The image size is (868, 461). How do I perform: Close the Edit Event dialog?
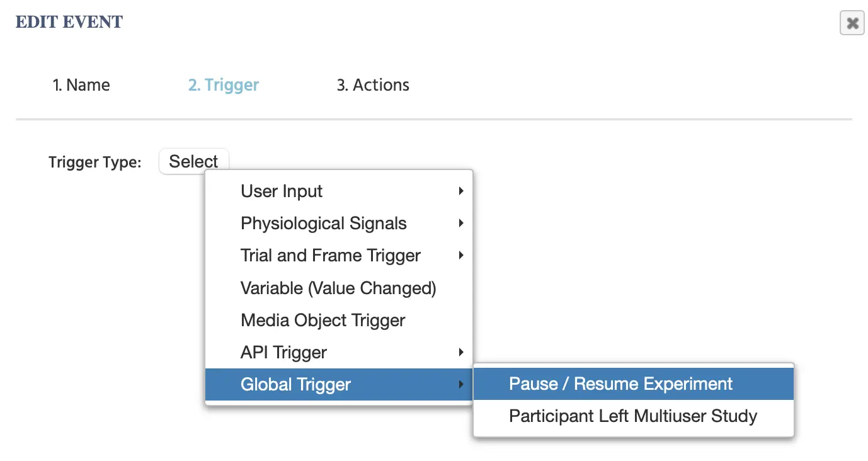[x=852, y=23]
